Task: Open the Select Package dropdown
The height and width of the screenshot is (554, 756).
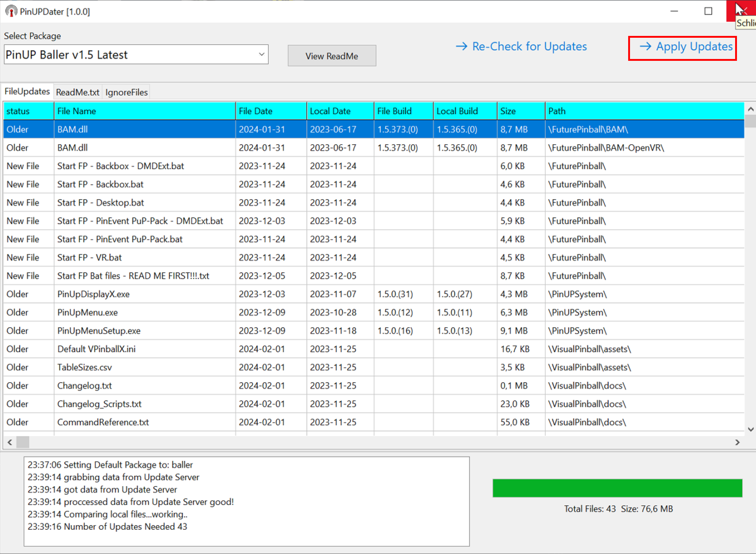Action: 136,55
